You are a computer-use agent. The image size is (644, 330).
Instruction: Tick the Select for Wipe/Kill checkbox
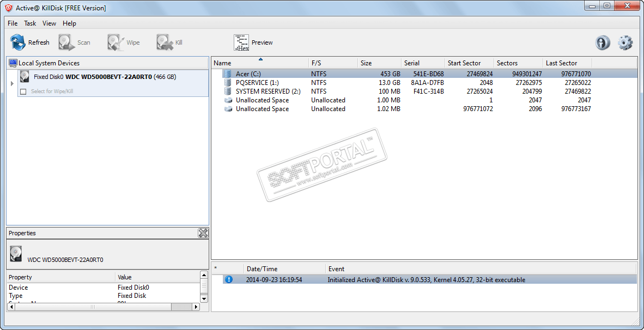[23, 91]
